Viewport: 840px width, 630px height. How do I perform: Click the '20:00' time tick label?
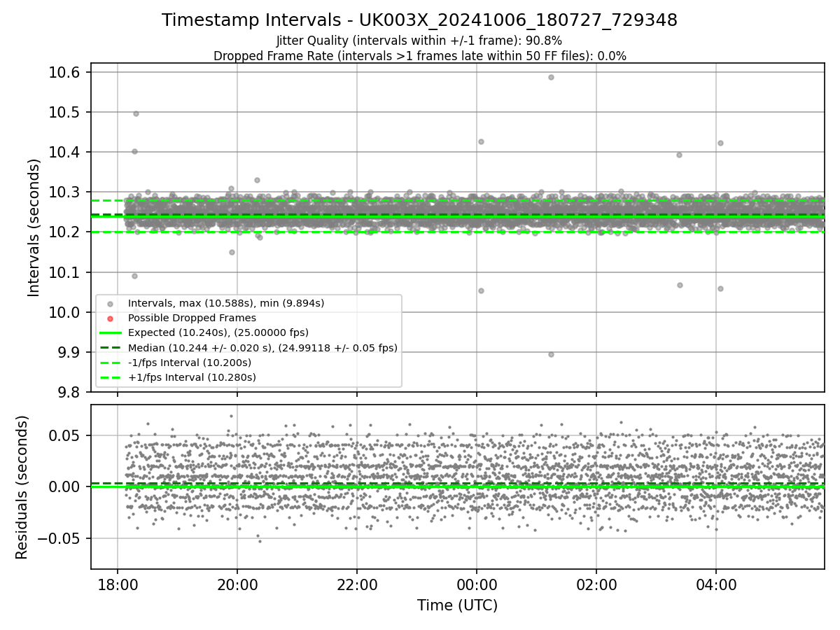[x=237, y=584]
